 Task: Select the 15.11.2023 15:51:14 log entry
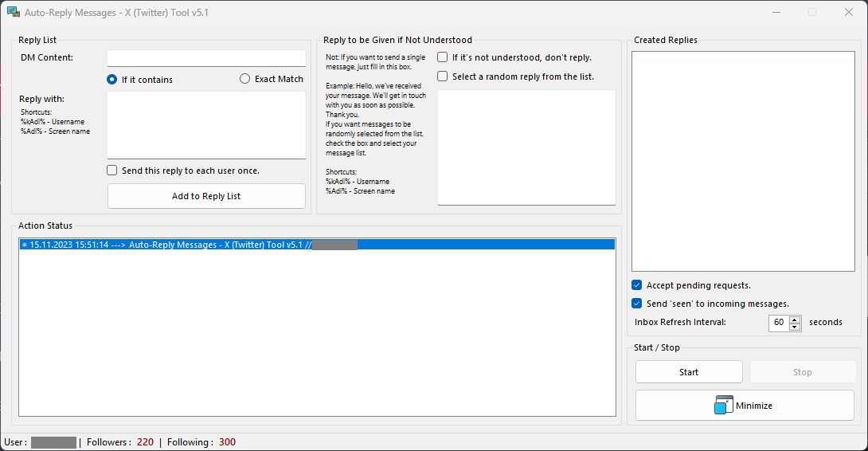[317, 245]
